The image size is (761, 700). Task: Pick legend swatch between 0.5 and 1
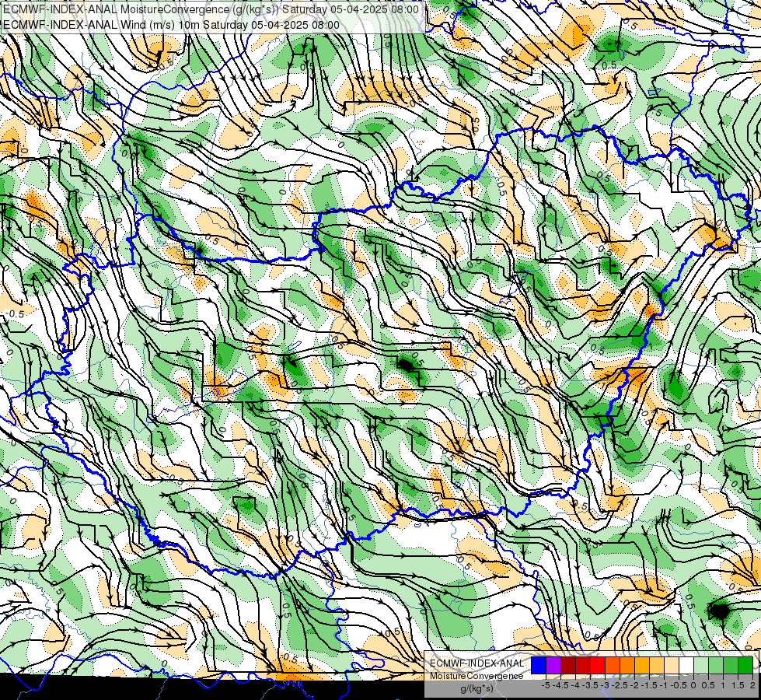716,666
